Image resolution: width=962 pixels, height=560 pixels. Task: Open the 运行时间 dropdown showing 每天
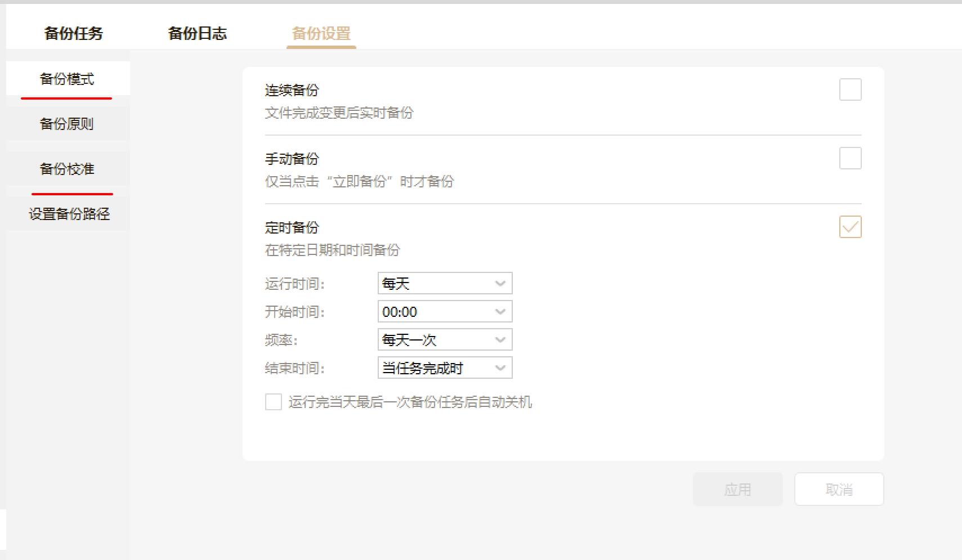point(445,283)
